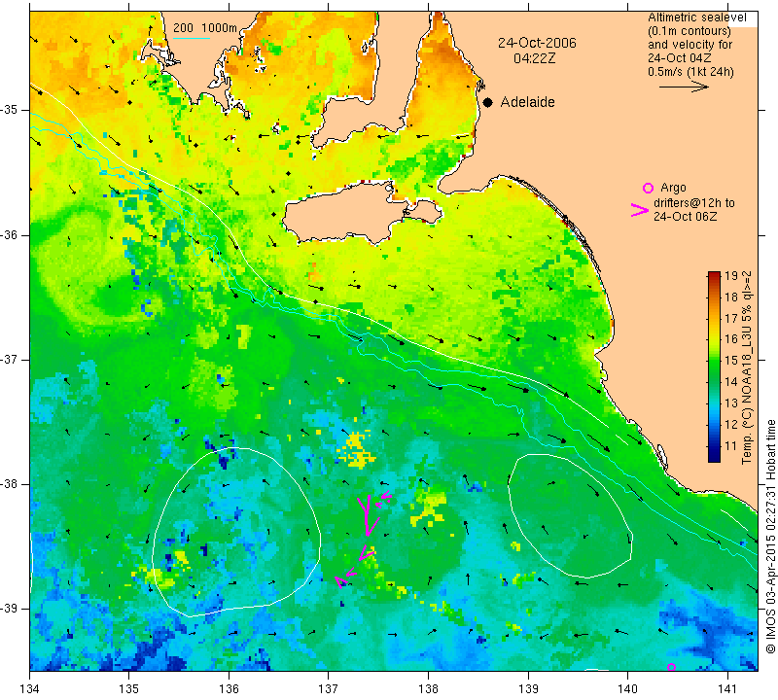Click the velocity scale arrow in legend
This screenshot has width=778, height=700.
[684, 87]
